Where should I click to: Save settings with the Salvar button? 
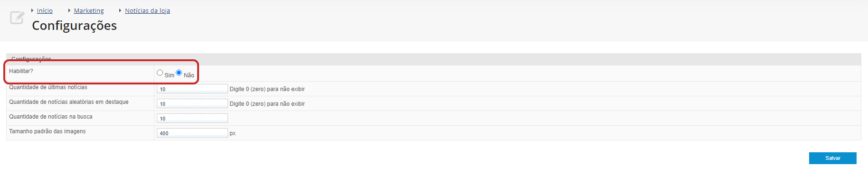pos(832,158)
